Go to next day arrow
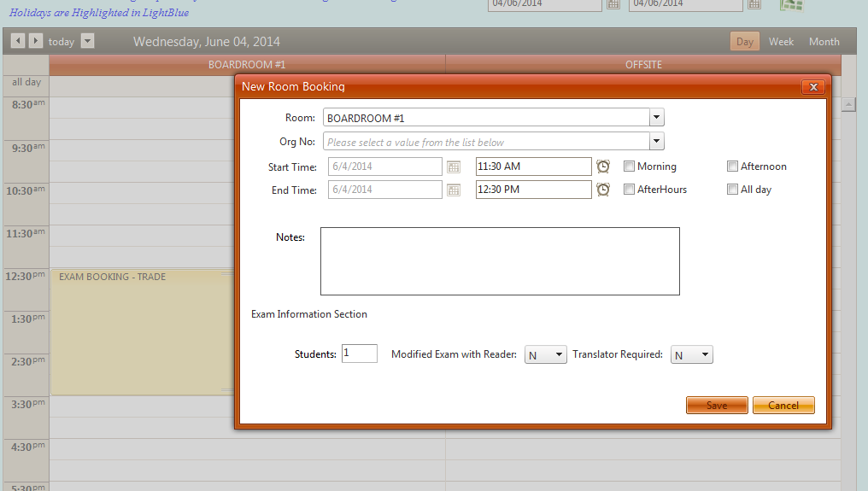Screen dimensions: 868x491 click(35, 40)
